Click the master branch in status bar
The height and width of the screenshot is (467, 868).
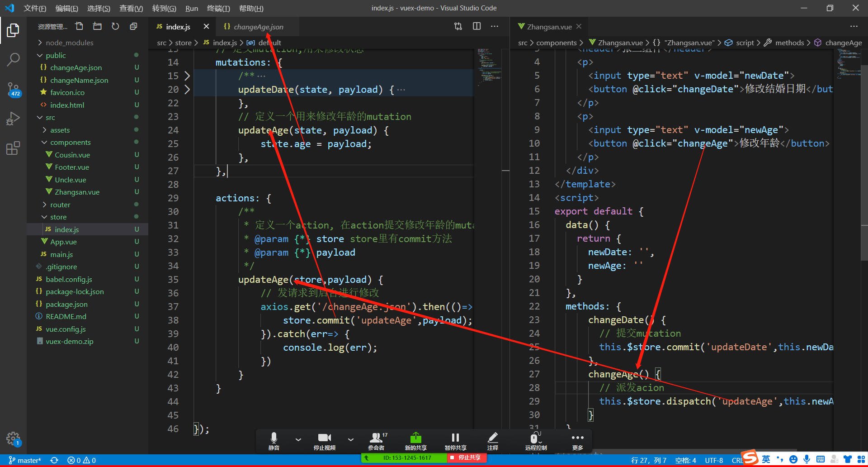[x=25, y=460]
